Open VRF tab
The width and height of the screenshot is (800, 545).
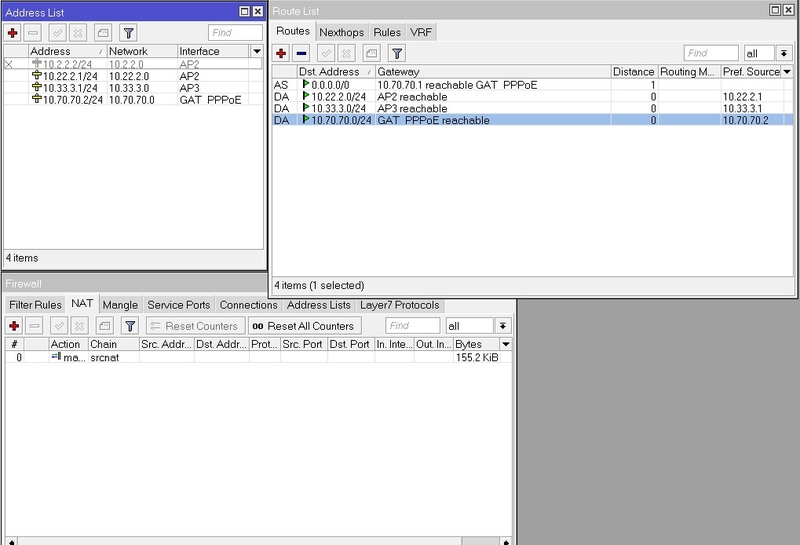point(421,32)
